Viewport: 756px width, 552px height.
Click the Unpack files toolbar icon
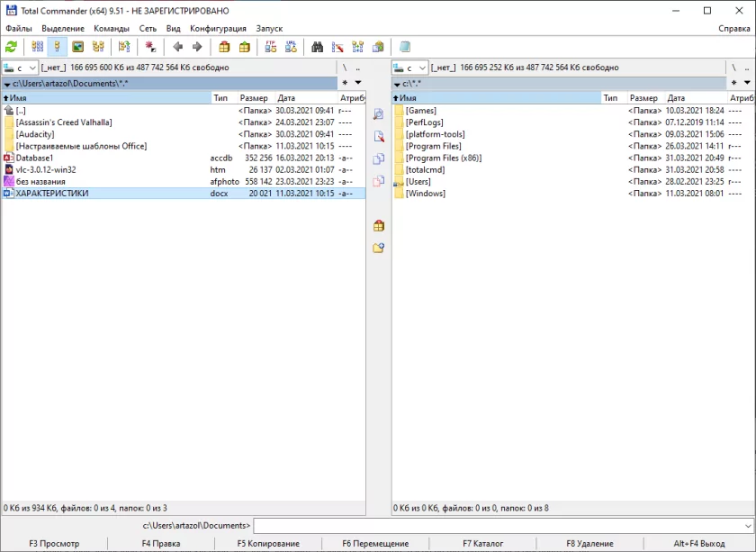tap(245, 47)
